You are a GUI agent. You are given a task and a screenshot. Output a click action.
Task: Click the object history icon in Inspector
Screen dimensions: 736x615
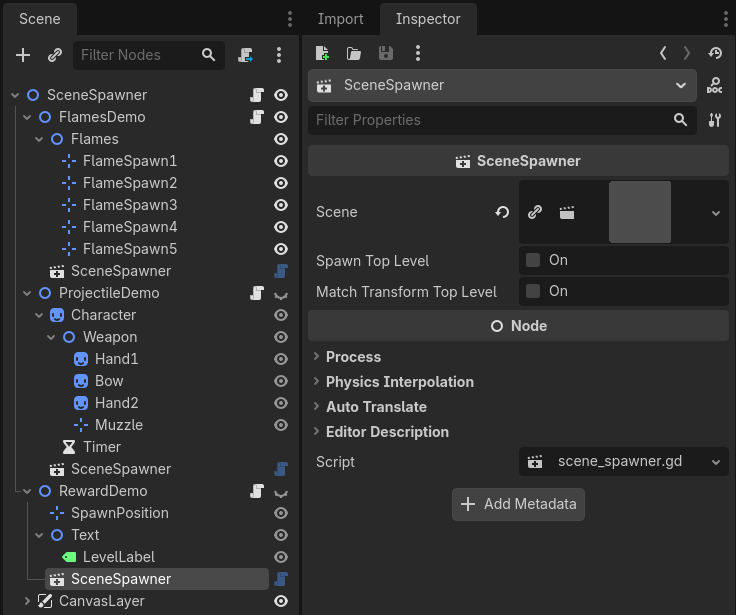714,53
